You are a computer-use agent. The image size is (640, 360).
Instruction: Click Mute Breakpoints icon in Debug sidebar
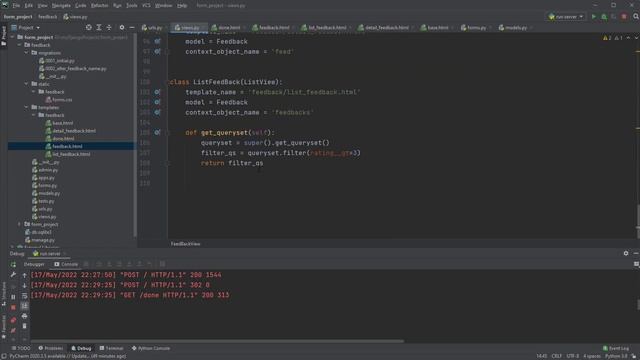(13, 330)
